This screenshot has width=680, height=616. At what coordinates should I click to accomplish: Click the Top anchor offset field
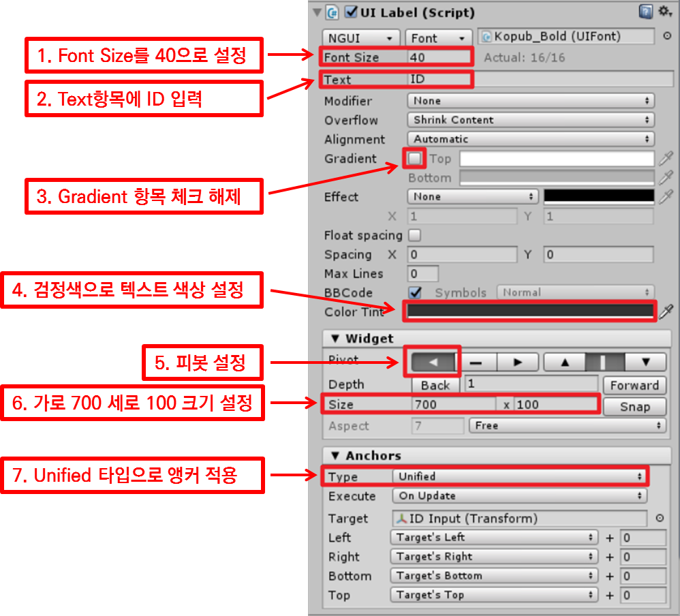643,595
